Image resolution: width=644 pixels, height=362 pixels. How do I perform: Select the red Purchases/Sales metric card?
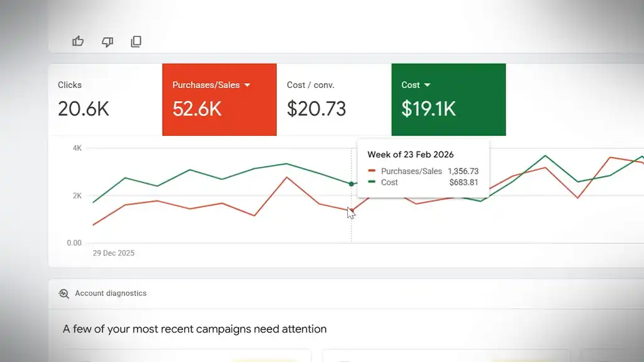(219, 100)
